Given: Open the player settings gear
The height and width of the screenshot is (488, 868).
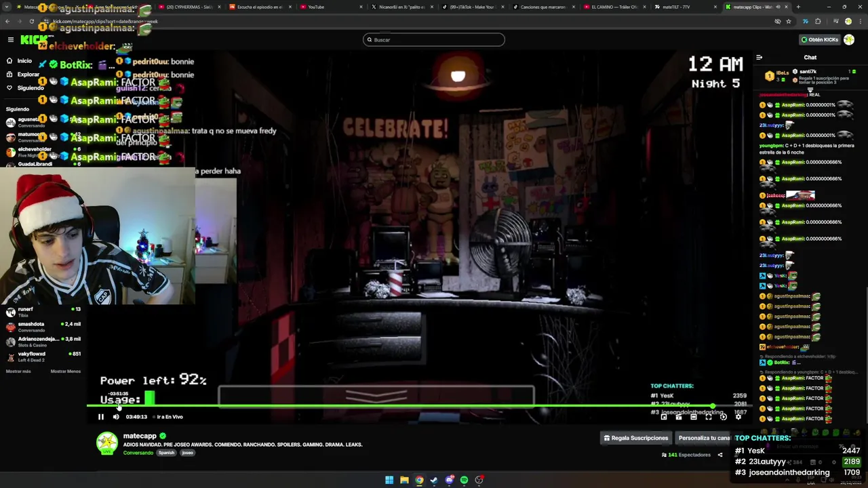Looking at the screenshot, I should click(x=738, y=417).
